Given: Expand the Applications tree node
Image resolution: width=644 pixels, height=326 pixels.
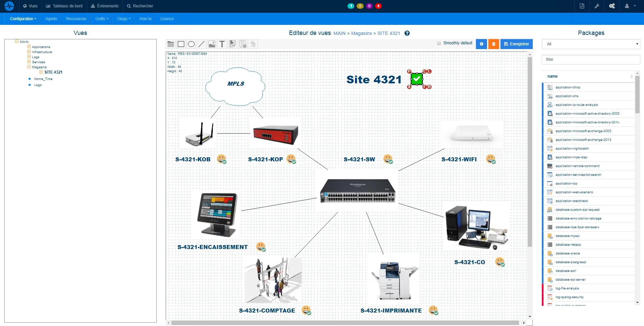Looking at the screenshot, I should [x=29, y=47].
